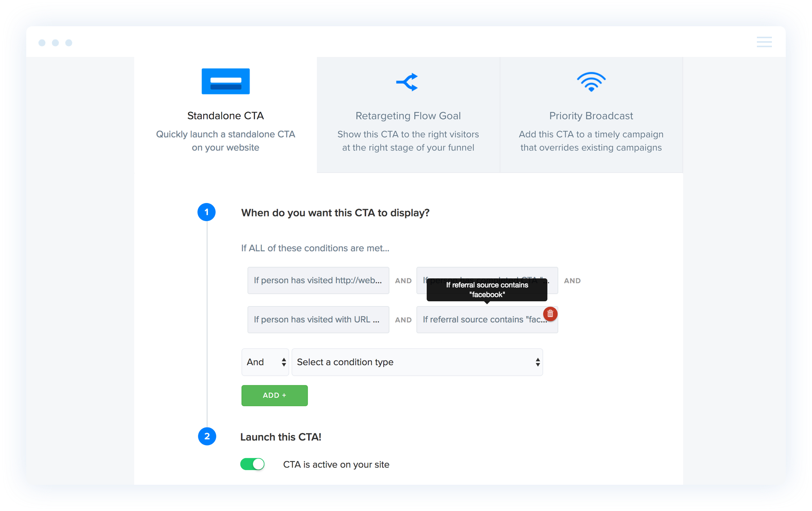This screenshot has height=511, width=812.
Task: Click the Launch this CTA heading
Action: 280,436
